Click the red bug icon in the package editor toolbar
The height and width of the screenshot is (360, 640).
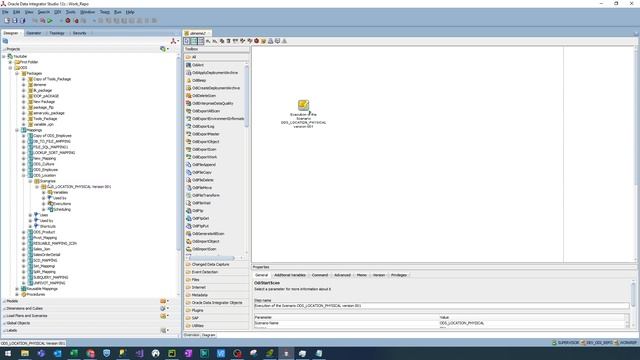[256, 41]
